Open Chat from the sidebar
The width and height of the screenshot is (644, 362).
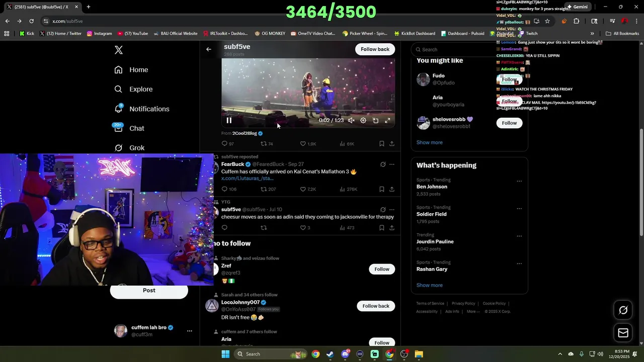(x=129, y=128)
